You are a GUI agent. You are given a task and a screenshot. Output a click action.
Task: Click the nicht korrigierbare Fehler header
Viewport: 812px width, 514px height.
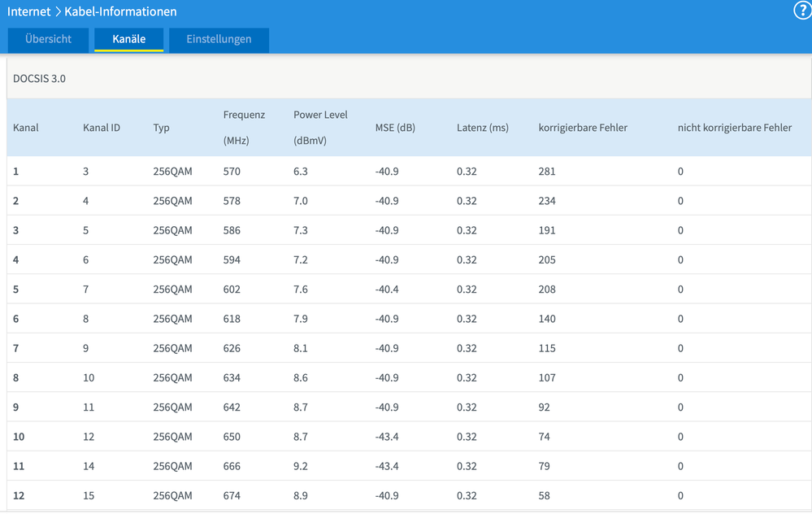point(734,128)
